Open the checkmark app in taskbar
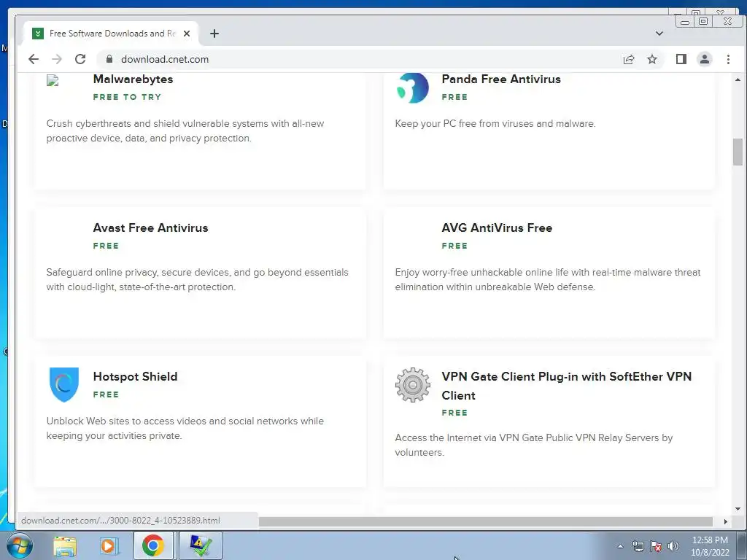 [x=201, y=545]
